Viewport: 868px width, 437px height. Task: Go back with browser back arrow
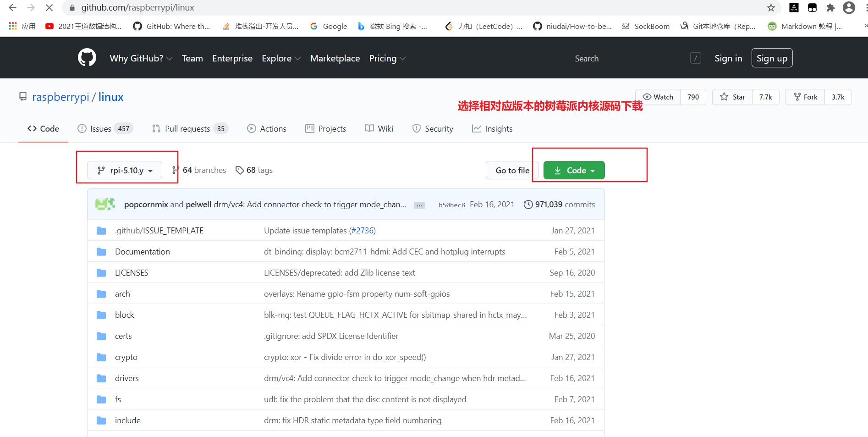tap(12, 8)
